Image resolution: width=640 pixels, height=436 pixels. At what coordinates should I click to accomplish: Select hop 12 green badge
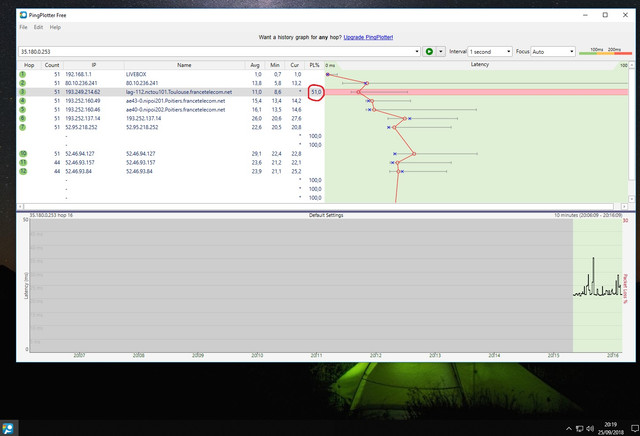(x=23, y=171)
